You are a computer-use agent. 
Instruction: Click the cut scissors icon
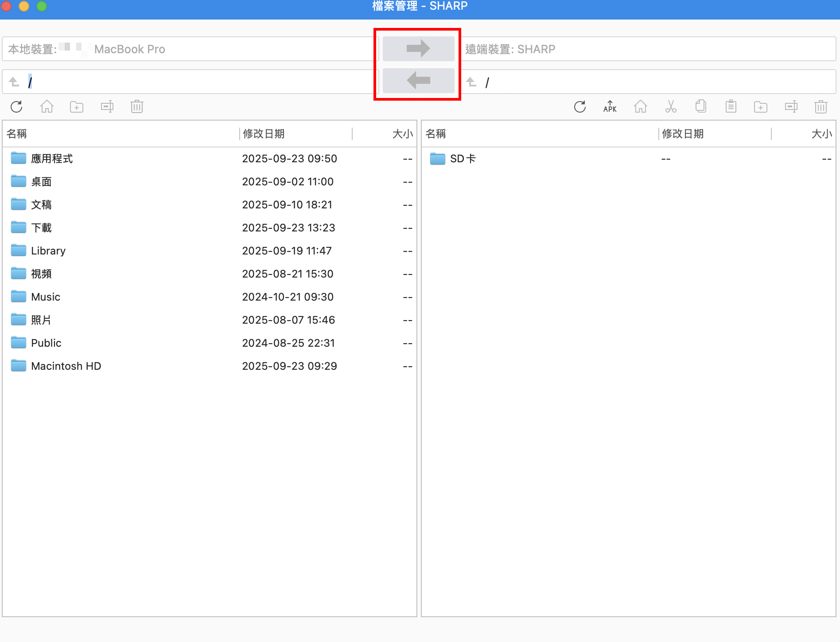[671, 107]
